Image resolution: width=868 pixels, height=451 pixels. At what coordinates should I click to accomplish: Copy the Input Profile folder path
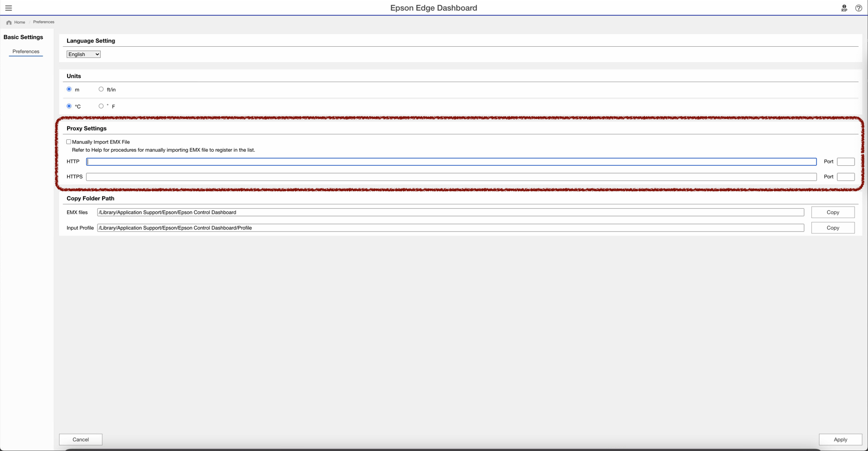[x=833, y=228]
